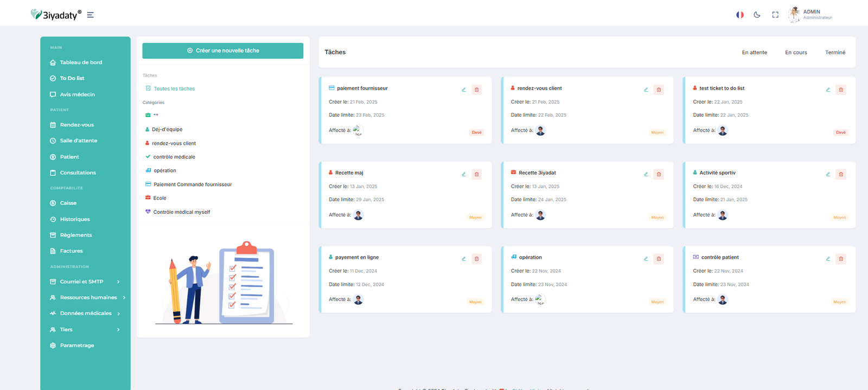Toggle dark mode moon icon
The width and height of the screenshot is (868, 390).
[757, 15]
